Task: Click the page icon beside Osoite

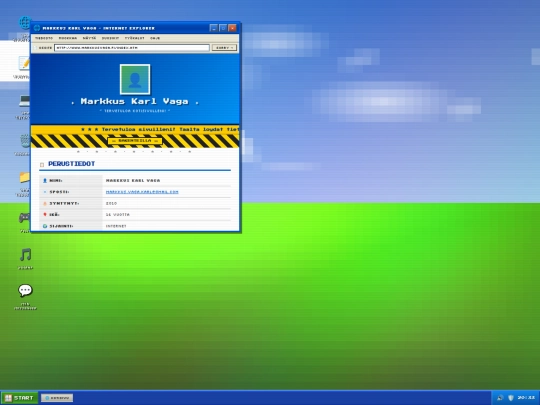Action: 35,48
